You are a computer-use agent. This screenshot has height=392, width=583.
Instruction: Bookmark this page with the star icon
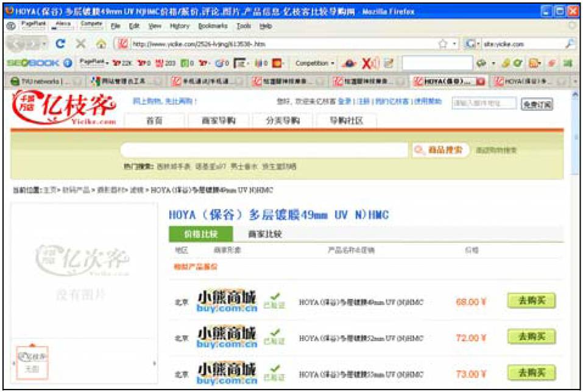click(442, 44)
